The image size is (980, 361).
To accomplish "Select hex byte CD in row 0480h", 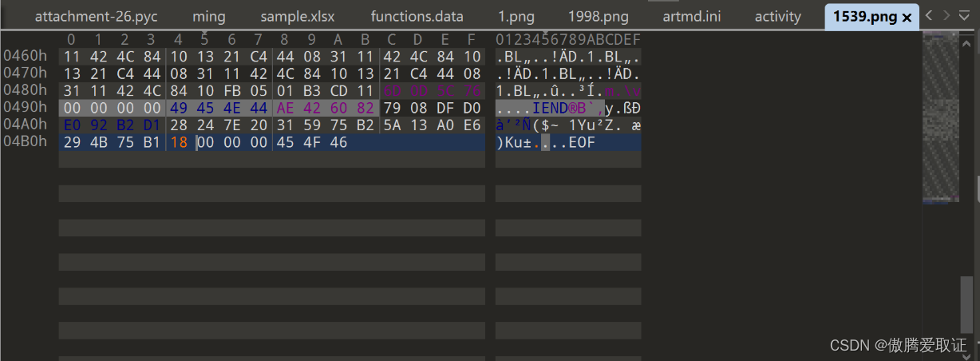I will (338, 91).
